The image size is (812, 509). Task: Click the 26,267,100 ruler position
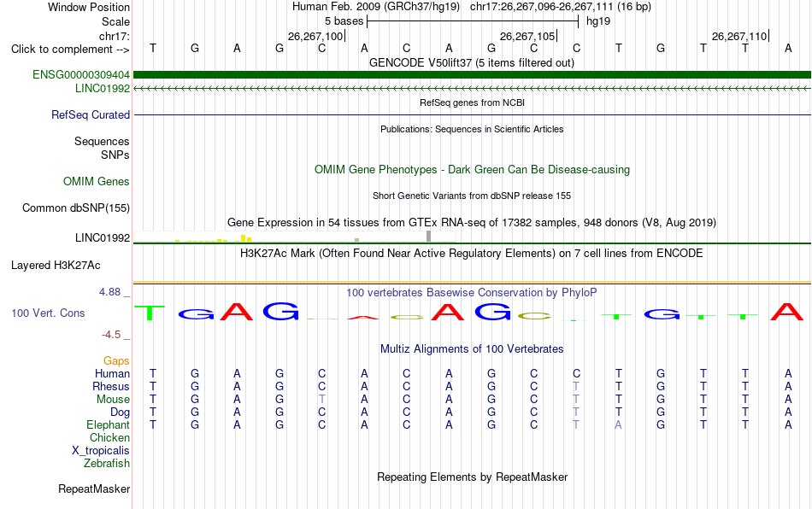(x=315, y=36)
